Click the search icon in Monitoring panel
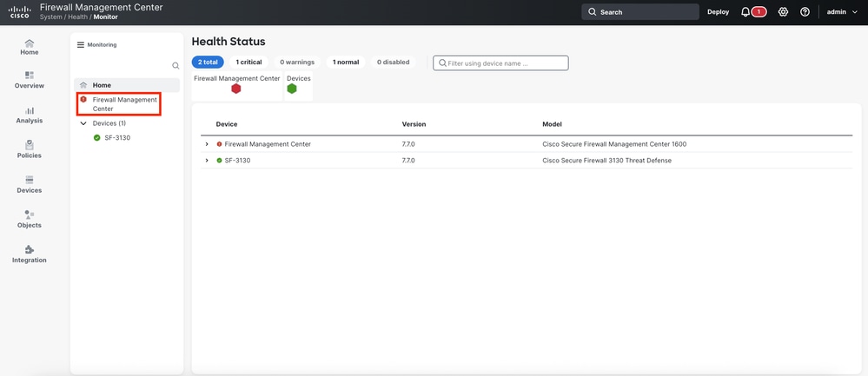The width and height of the screenshot is (868, 376). click(x=176, y=66)
